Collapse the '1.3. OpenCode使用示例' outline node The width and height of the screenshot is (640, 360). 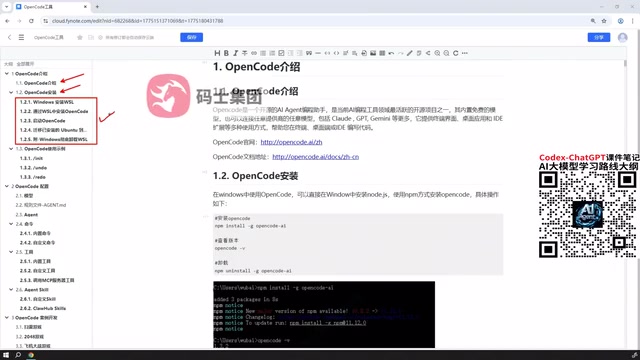click(x=11, y=149)
